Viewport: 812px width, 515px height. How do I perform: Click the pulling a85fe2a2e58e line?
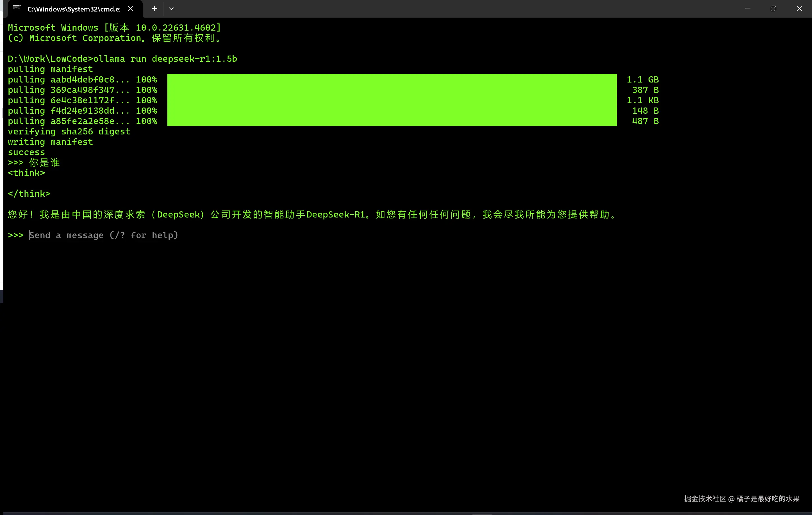pyautogui.click(x=83, y=121)
